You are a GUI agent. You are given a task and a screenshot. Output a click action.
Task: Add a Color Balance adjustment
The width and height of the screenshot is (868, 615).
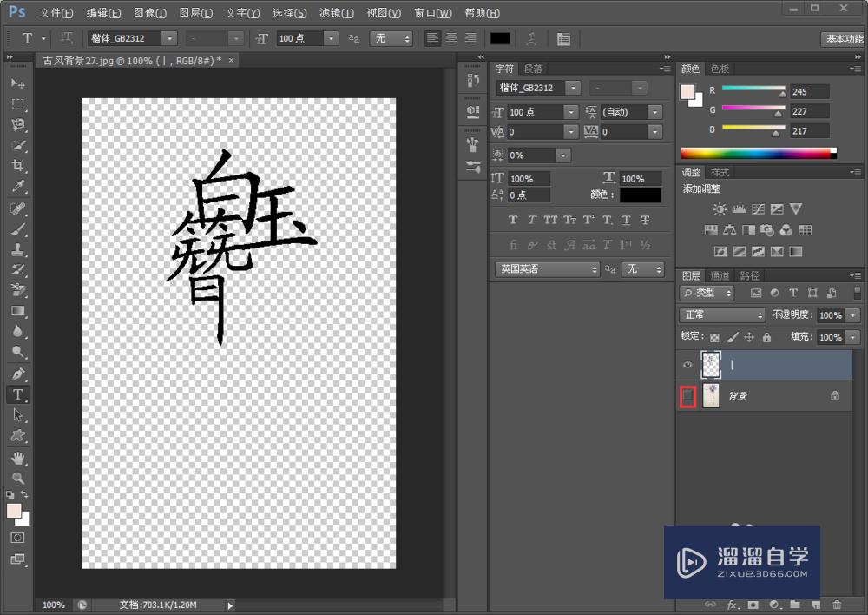point(729,230)
